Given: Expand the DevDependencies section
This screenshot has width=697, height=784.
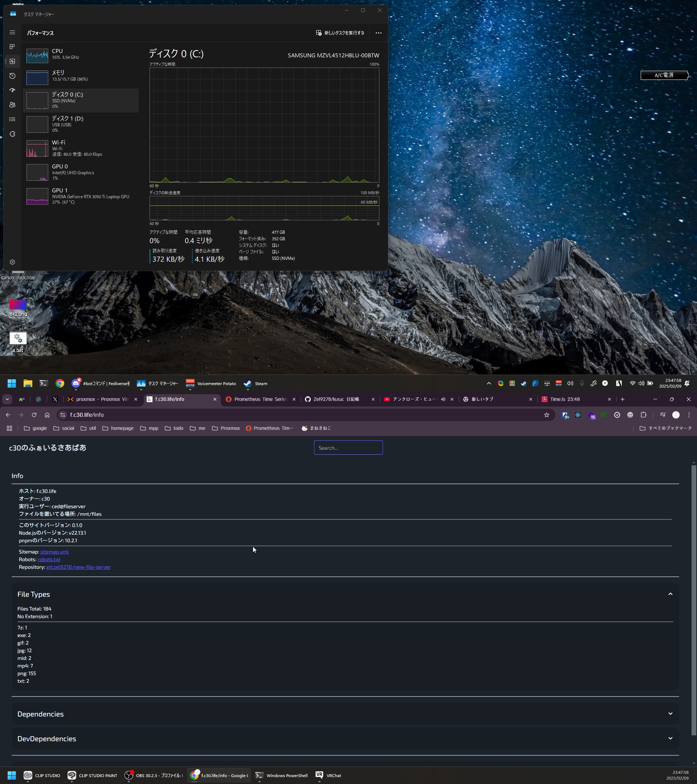Looking at the screenshot, I should (670, 738).
